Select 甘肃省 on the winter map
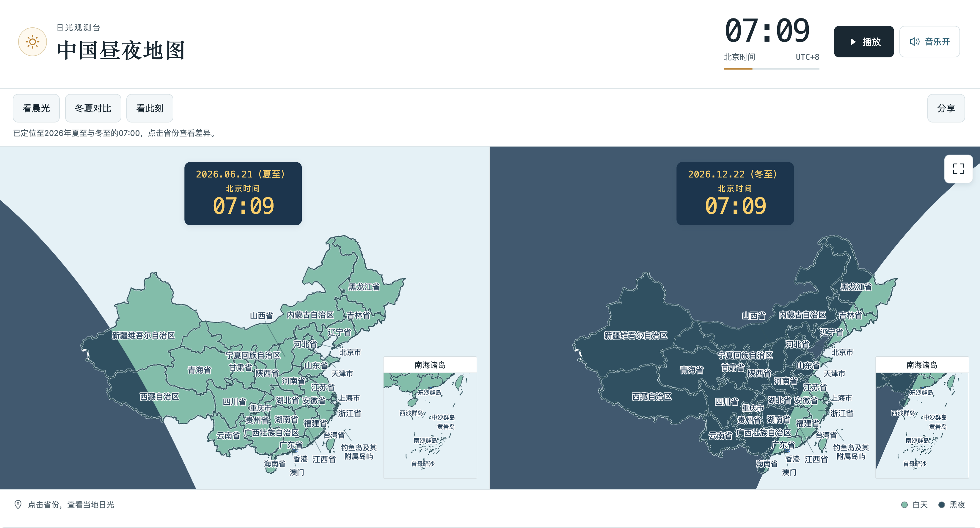This screenshot has width=980, height=528. pyautogui.click(x=732, y=367)
